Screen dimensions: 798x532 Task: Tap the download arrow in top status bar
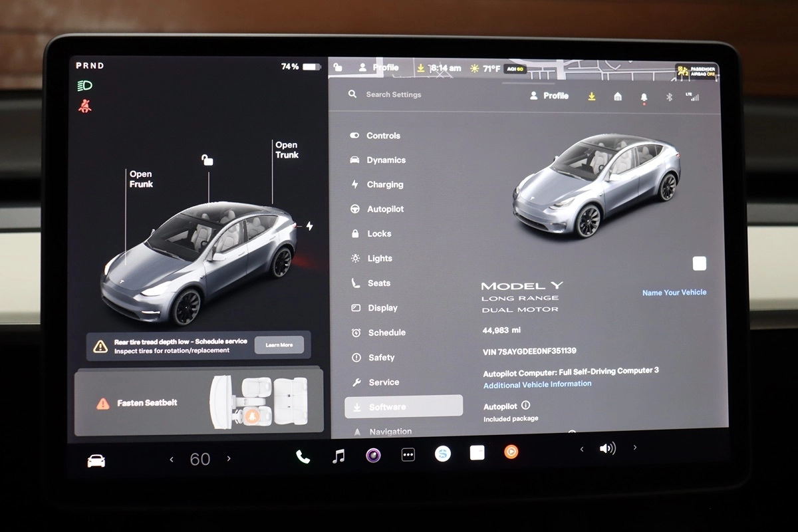pos(420,68)
